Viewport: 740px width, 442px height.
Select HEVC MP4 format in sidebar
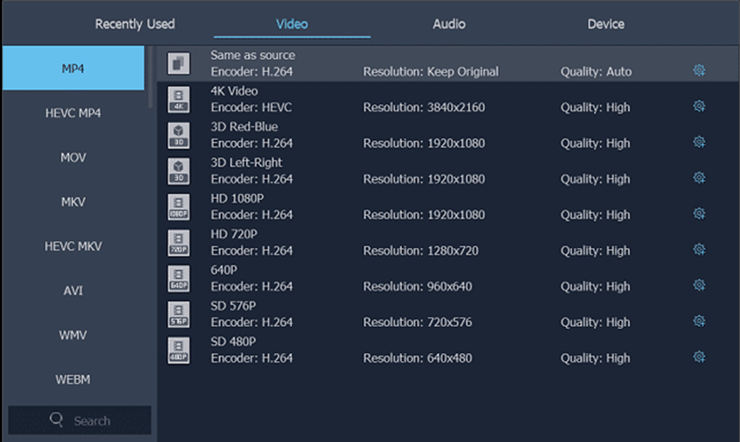point(73,113)
